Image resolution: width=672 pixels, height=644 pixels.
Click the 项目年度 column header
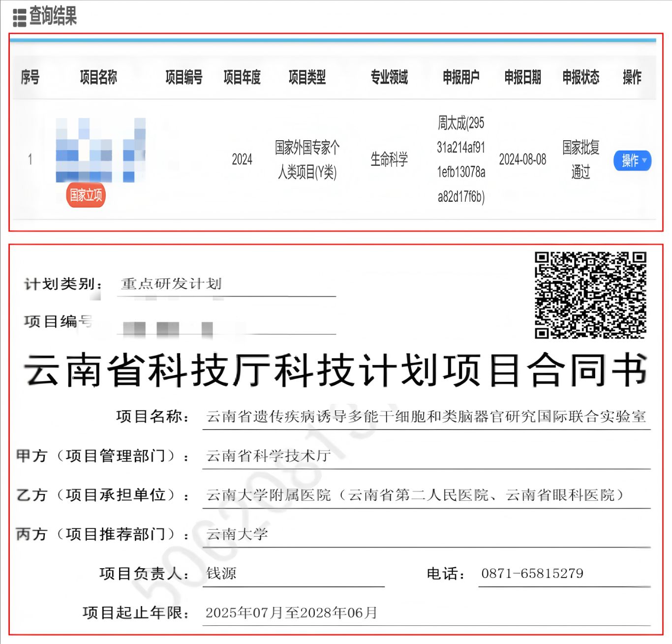click(x=242, y=77)
